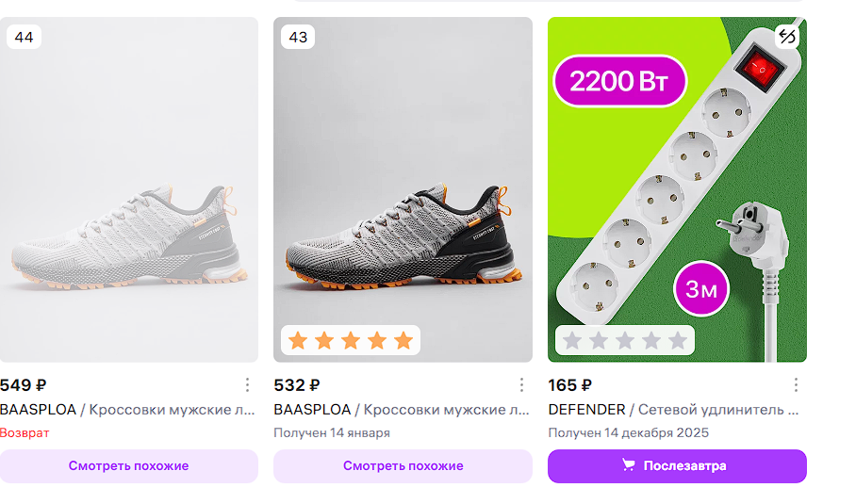Open the faded white sneaker product image
The height and width of the screenshot is (504, 856).
(128, 188)
